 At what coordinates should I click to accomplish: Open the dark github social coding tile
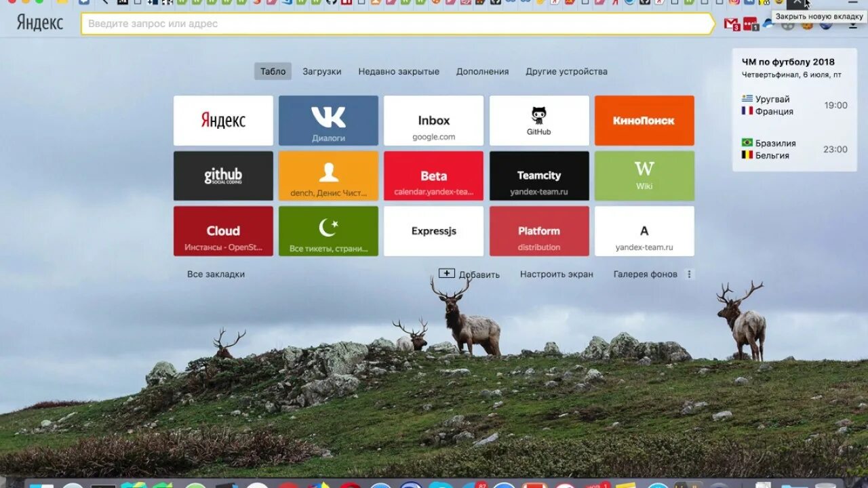tap(223, 176)
